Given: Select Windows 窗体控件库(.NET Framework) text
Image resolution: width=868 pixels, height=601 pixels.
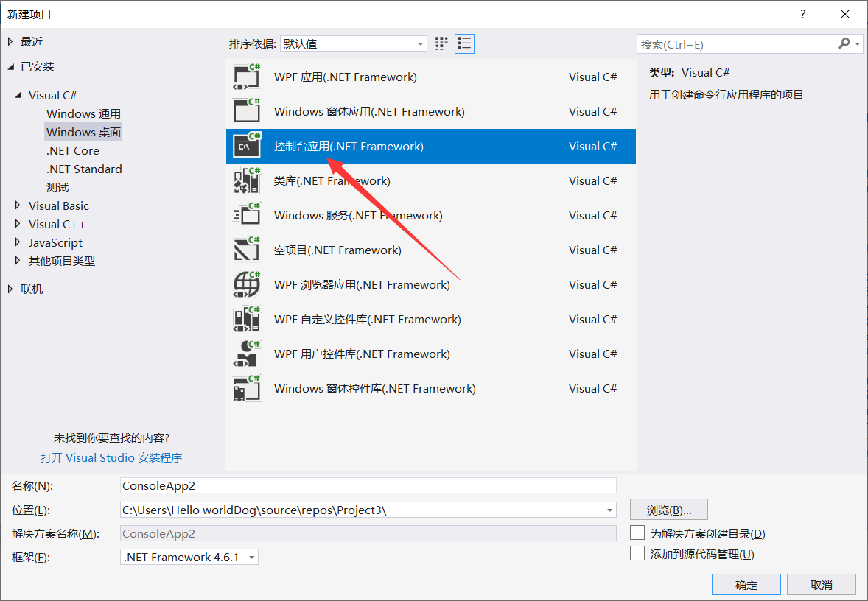Looking at the screenshot, I should 375,388.
